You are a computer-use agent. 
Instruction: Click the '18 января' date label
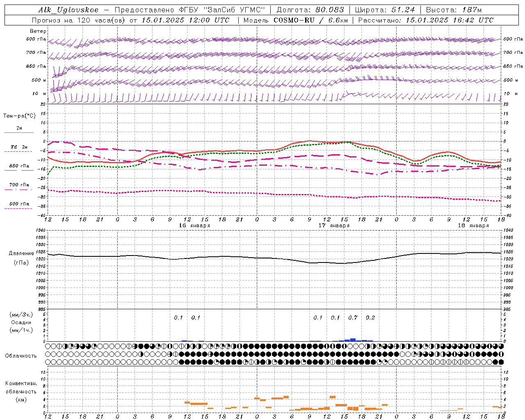(x=473, y=226)
